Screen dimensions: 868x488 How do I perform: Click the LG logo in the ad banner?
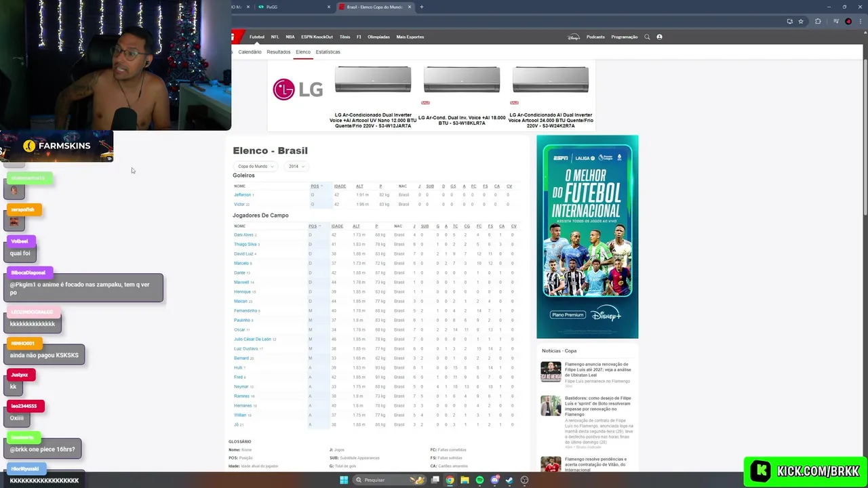pos(298,89)
